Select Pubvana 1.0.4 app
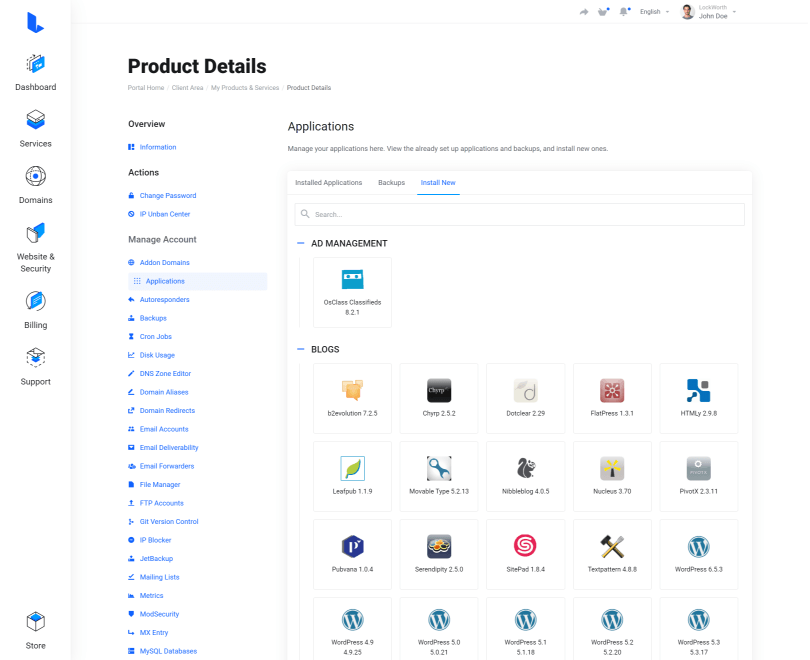Viewport: 810px width, 660px height. [x=352, y=554]
